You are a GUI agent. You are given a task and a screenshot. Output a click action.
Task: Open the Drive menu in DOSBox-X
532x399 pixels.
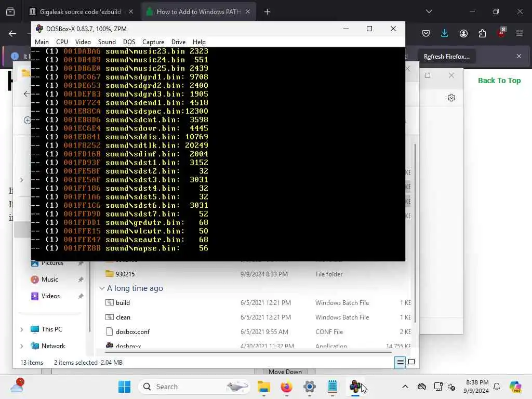click(179, 42)
